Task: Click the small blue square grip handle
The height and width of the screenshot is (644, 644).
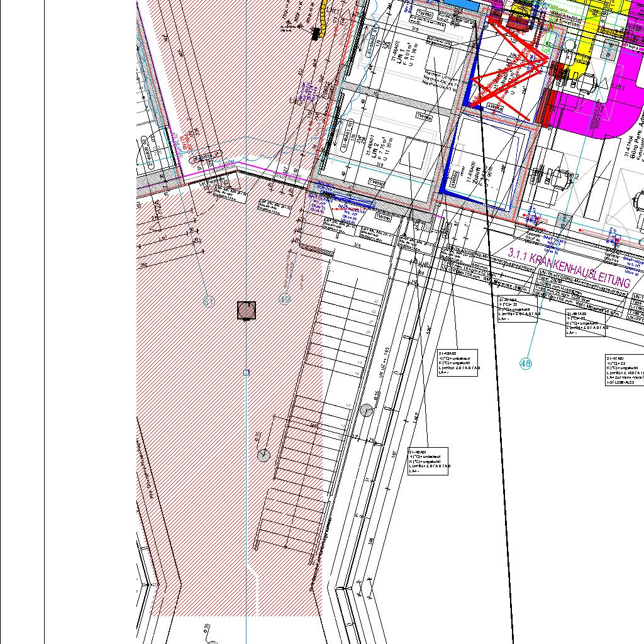Action: [247, 373]
